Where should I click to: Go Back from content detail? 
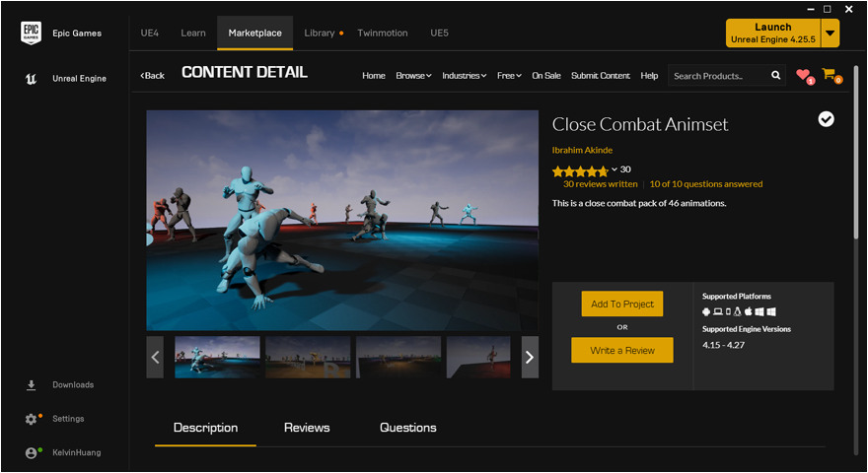coord(152,76)
